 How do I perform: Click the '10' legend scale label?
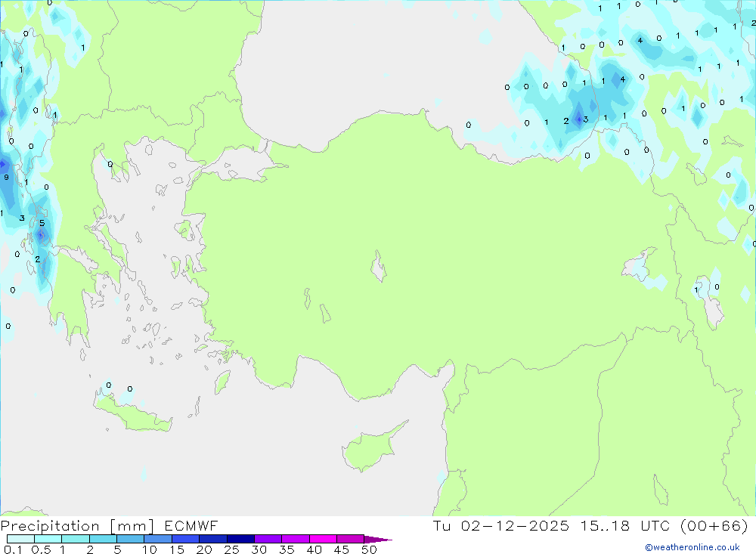tap(150, 549)
